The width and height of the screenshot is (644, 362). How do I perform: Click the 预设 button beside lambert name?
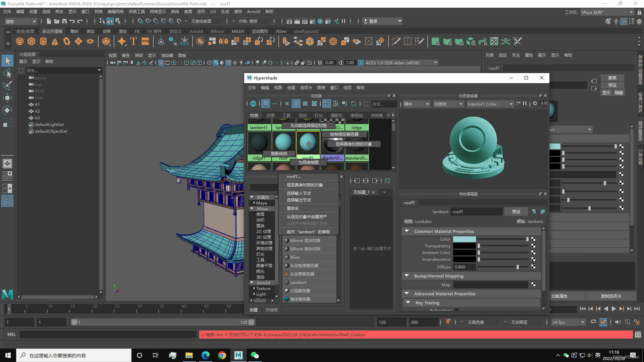pos(516,212)
